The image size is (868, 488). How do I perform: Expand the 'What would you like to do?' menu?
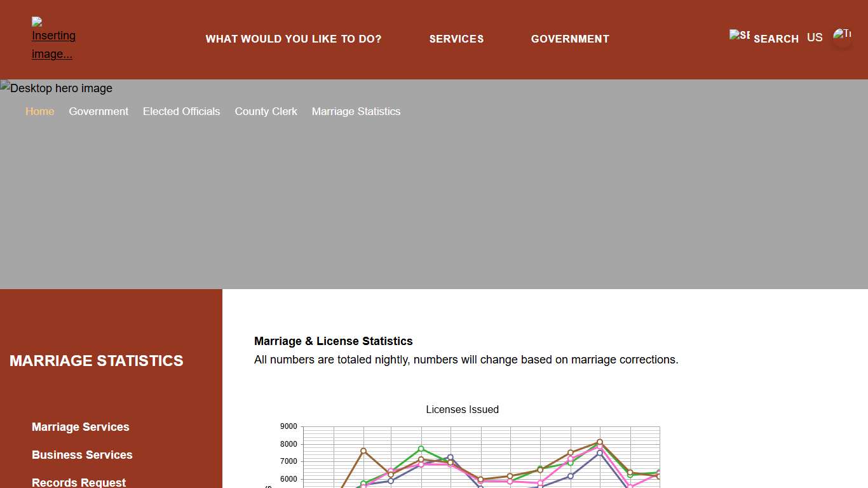pyautogui.click(x=294, y=39)
